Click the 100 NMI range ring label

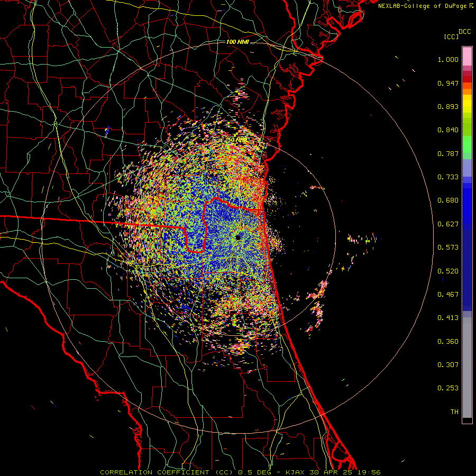pyautogui.click(x=237, y=42)
